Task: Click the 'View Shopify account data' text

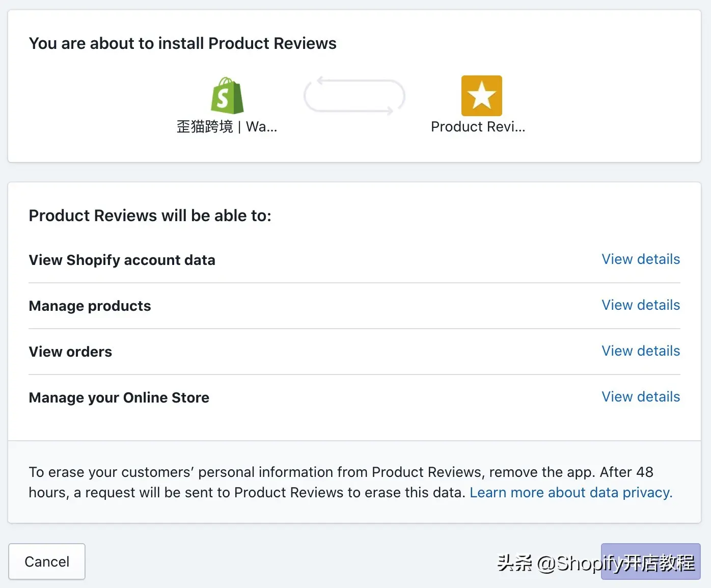Action: tap(122, 260)
